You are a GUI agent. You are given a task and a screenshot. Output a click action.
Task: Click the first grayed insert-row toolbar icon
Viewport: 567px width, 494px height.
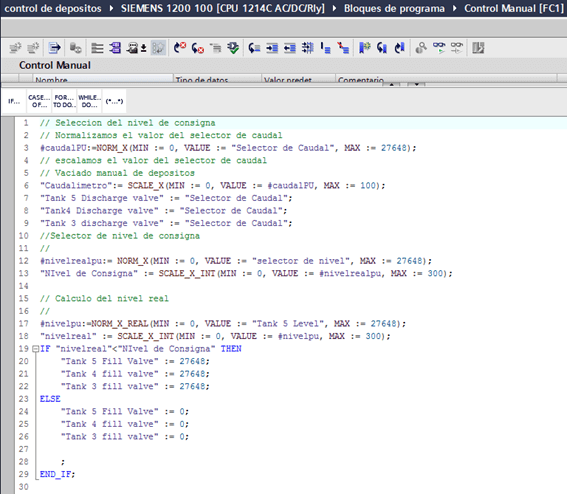15,48
